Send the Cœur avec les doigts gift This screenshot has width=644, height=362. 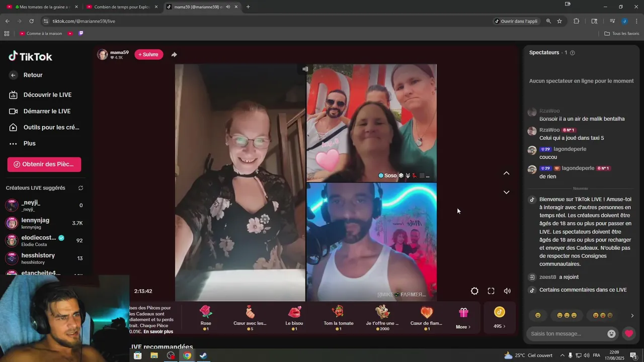tap(250, 318)
